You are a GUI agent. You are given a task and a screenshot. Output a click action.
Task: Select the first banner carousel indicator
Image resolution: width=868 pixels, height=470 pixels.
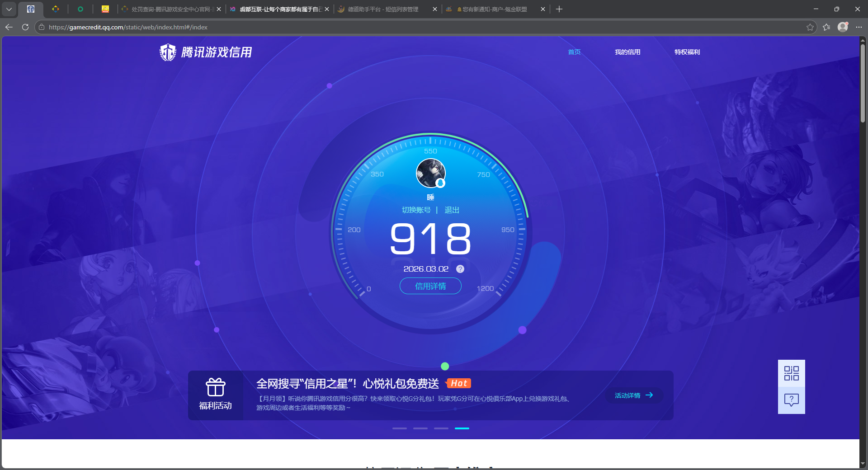coord(399,428)
